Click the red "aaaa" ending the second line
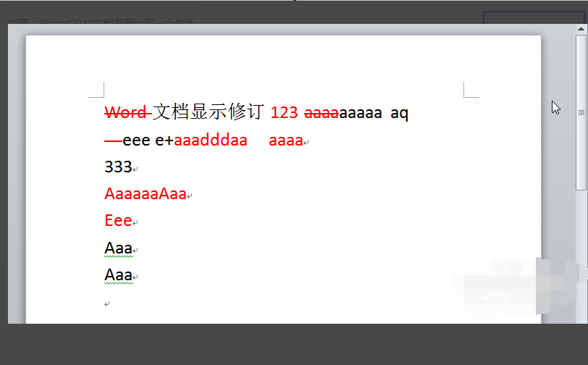Screen dimensions: 588x365 286,140
